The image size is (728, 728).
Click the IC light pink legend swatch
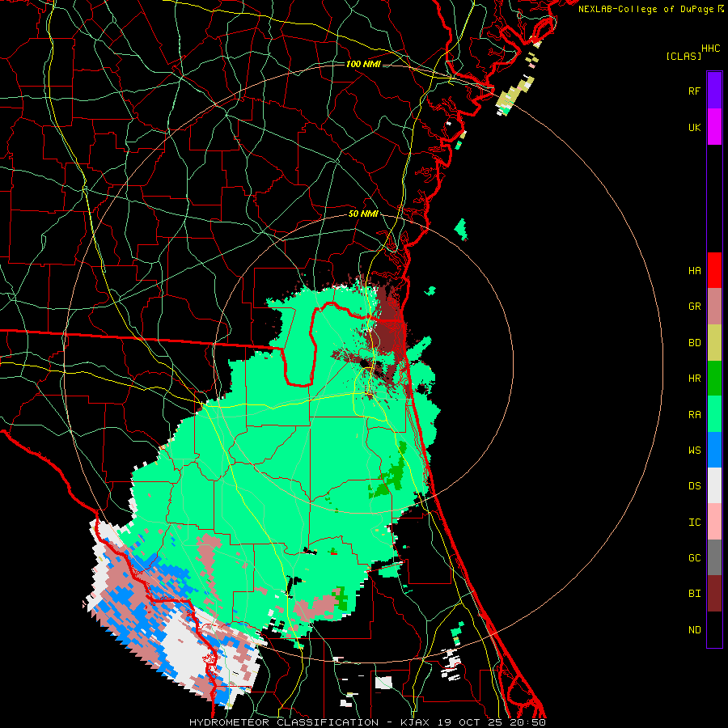point(714,522)
